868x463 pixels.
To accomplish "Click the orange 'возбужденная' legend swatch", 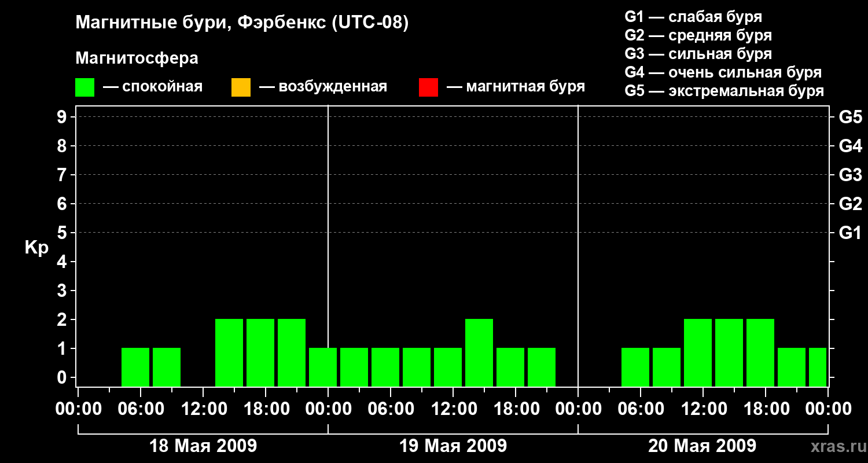I will pos(241,87).
